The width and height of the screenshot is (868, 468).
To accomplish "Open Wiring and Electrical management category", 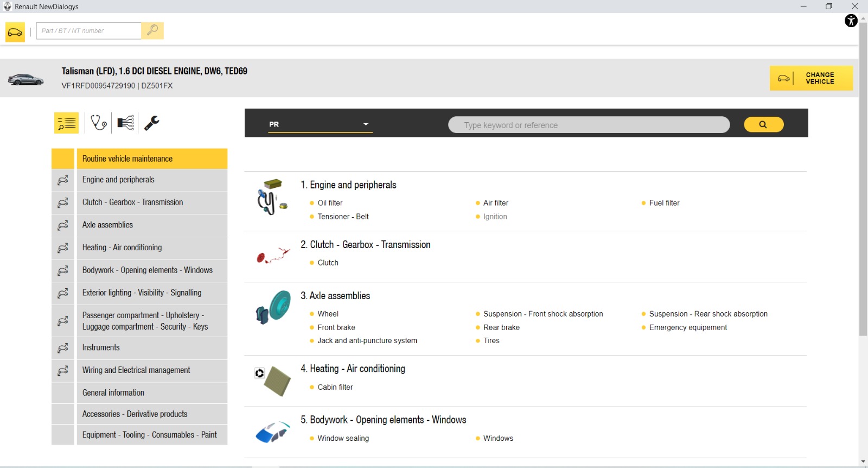I will pyautogui.click(x=152, y=370).
